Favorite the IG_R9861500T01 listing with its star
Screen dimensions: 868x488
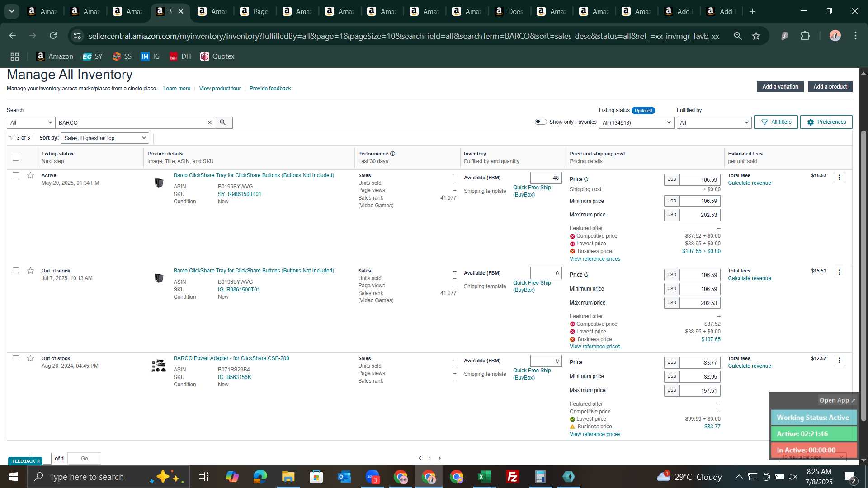pos(30,271)
